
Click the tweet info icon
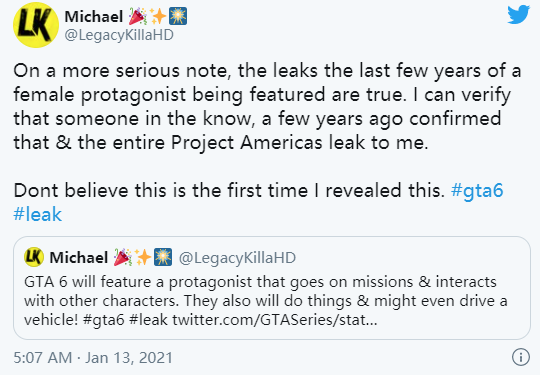520,357
